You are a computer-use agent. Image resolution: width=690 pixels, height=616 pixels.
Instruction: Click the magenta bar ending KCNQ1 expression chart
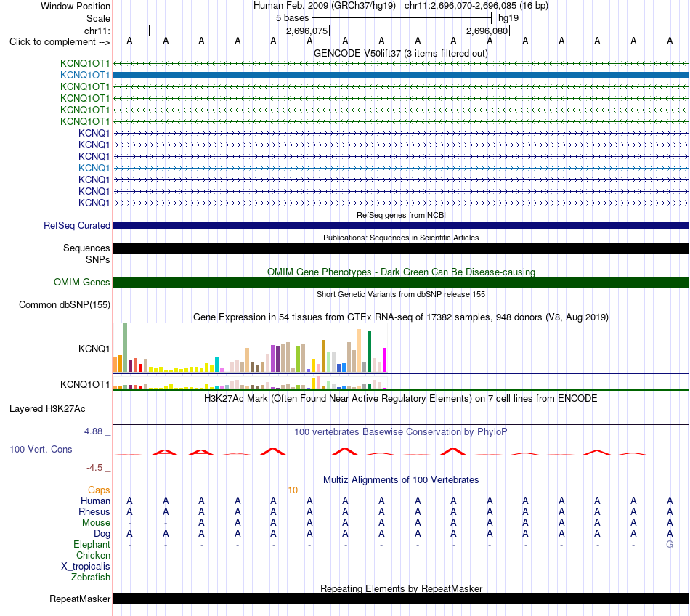click(x=385, y=360)
